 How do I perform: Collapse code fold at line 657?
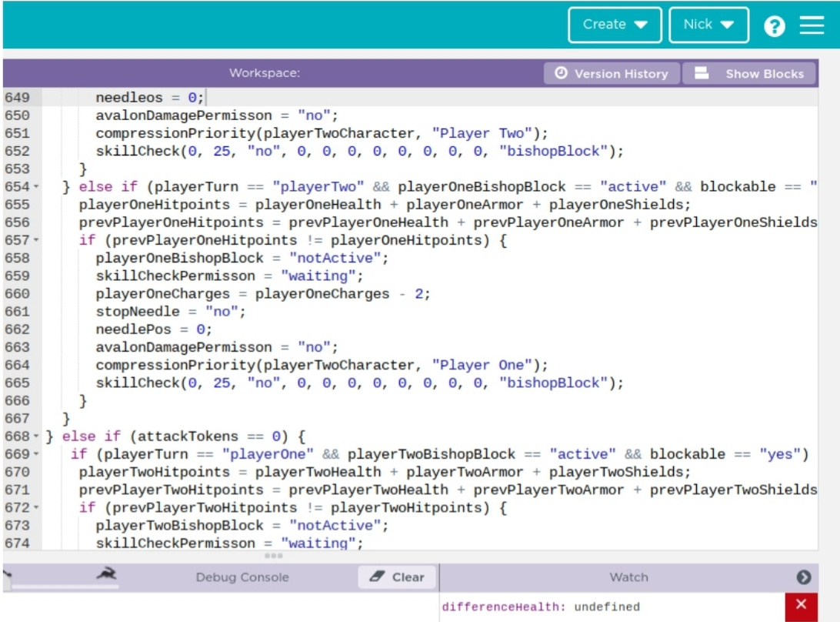tap(36, 239)
